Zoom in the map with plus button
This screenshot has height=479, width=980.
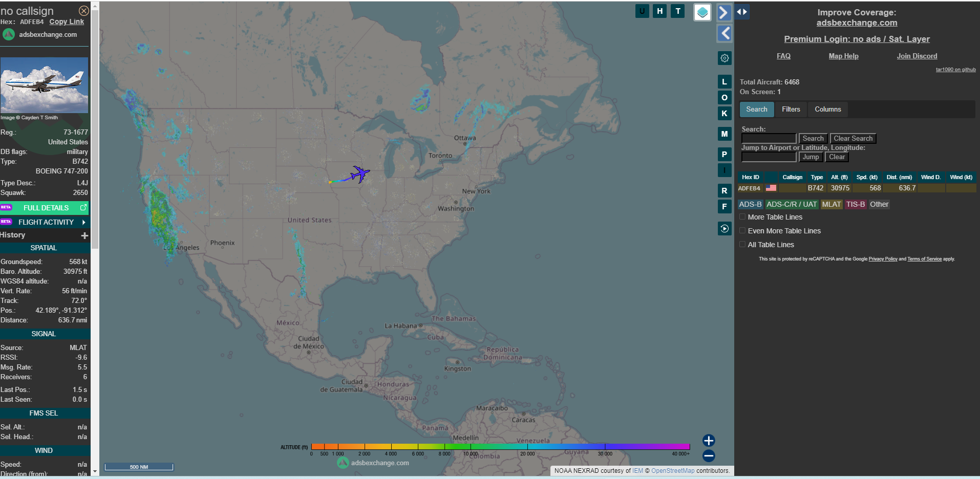point(709,441)
